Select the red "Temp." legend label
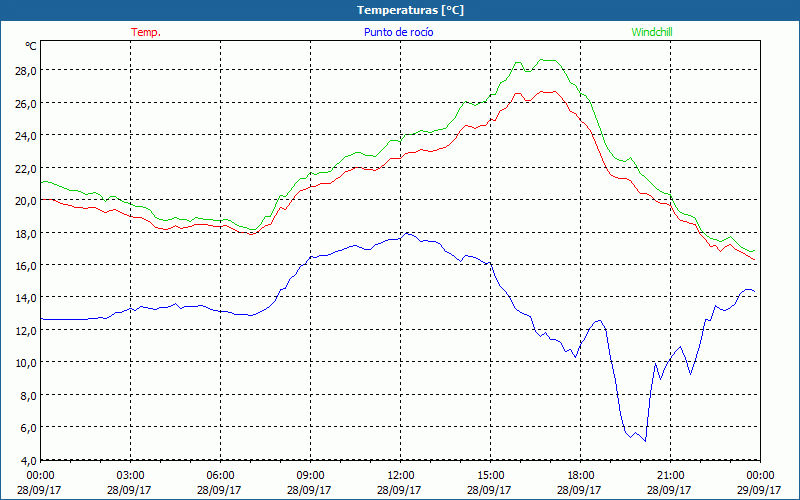The width and height of the screenshot is (800, 500). [146, 32]
